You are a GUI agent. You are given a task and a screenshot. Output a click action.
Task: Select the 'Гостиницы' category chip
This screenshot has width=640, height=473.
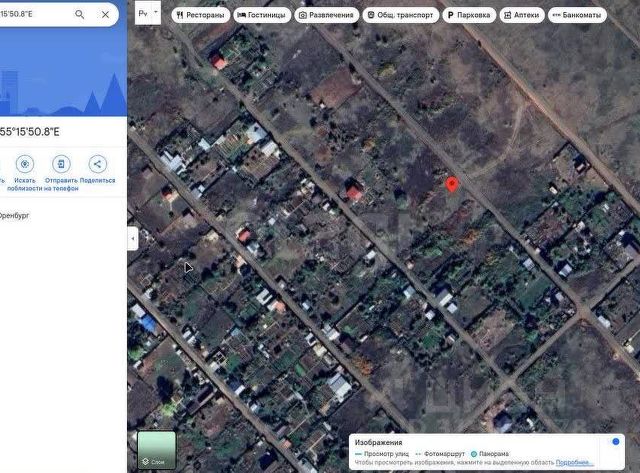[x=262, y=15]
